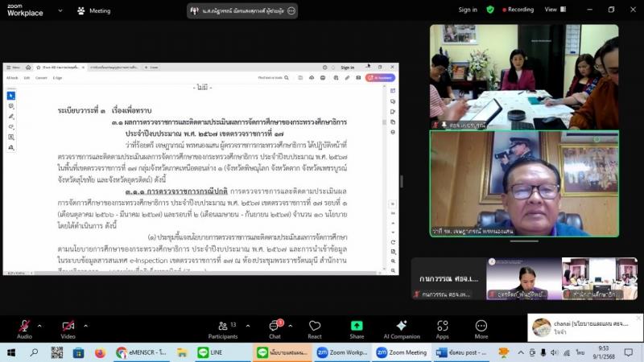Open the Participants panel
The height and width of the screenshot is (362, 644).
(x=223, y=329)
